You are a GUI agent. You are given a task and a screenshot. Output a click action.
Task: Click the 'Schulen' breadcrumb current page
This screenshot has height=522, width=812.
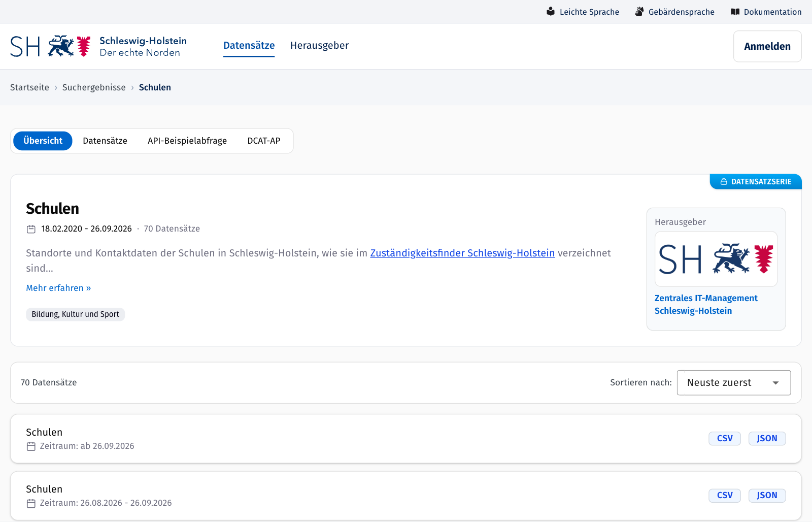(155, 87)
